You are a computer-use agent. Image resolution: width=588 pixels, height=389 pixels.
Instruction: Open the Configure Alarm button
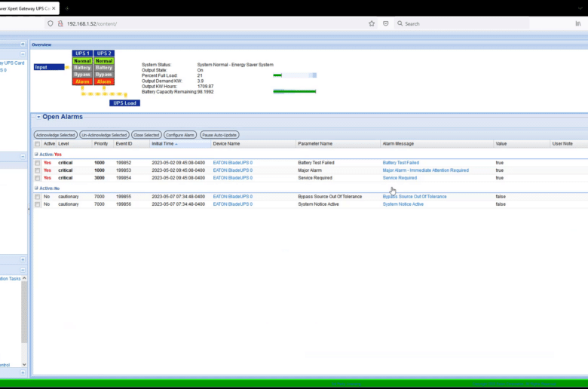click(180, 135)
